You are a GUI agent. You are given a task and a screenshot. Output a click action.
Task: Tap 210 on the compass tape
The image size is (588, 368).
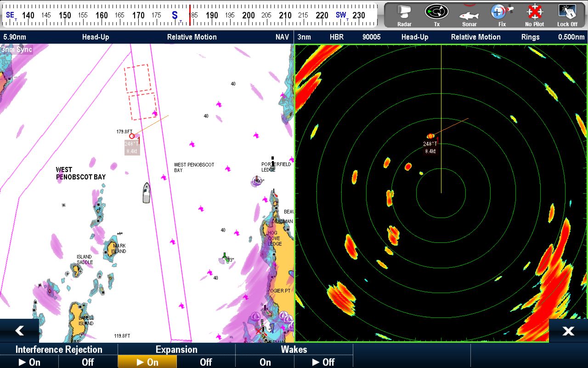coord(285,15)
